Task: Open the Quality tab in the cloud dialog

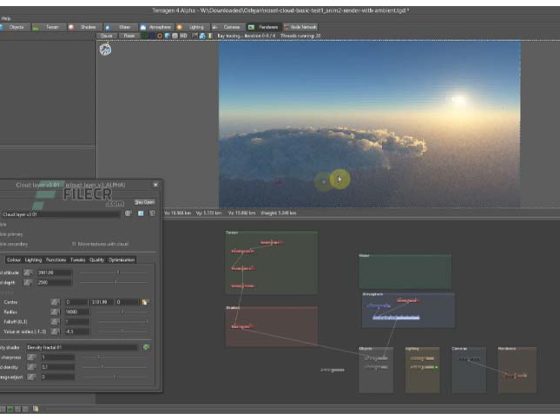Action: point(96,260)
